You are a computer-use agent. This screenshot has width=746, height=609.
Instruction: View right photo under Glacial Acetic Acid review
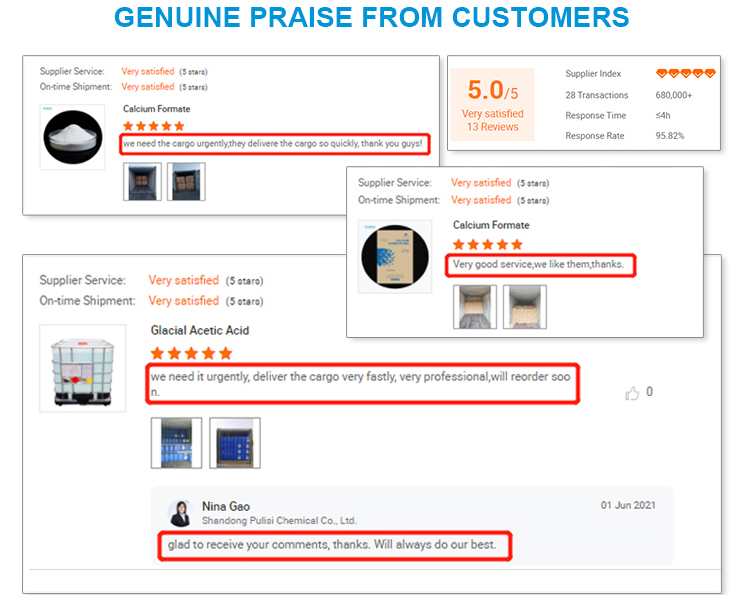click(x=235, y=443)
